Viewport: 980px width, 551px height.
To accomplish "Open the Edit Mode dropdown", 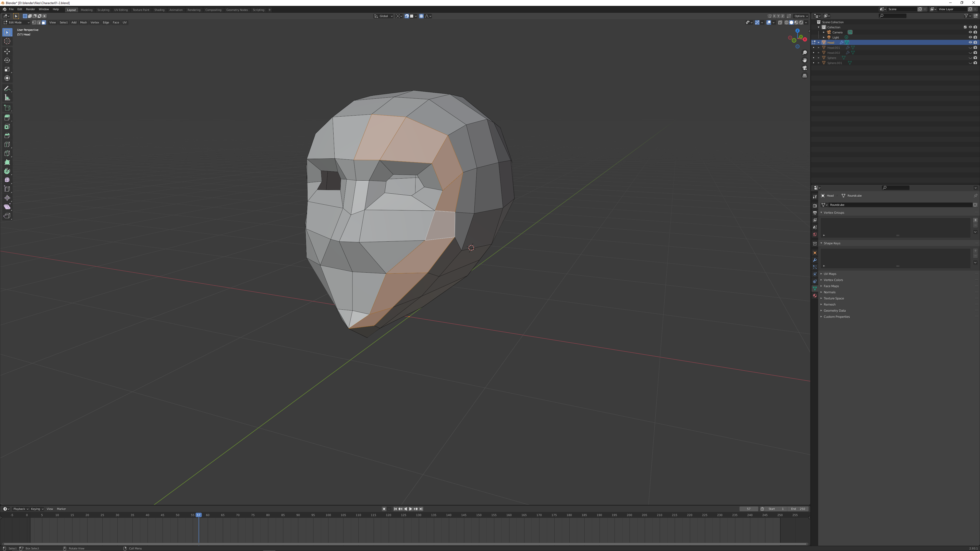I will point(16,22).
